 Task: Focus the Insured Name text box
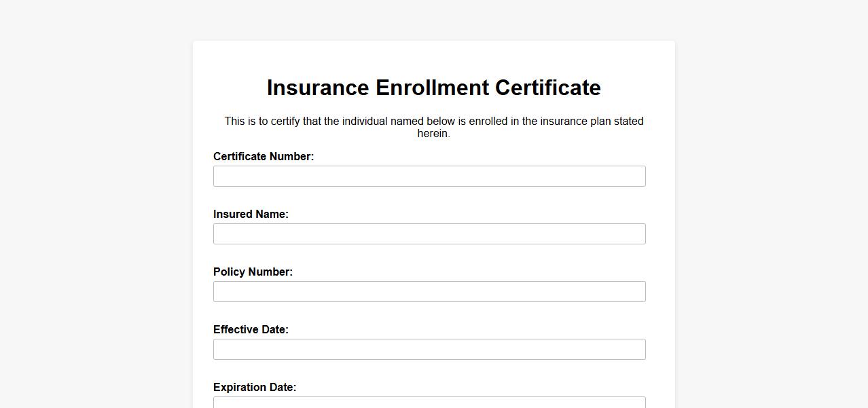click(x=429, y=234)
